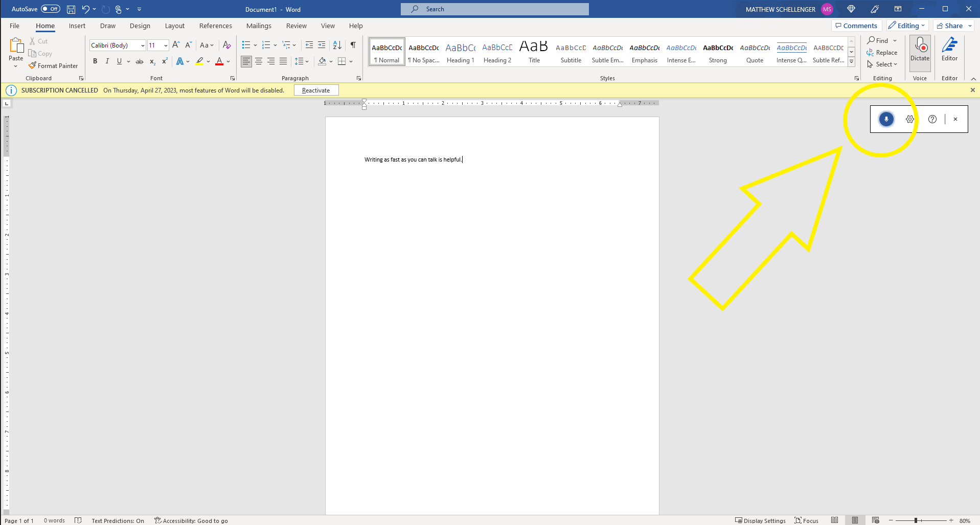Open the Editing mode dropdown

pos(906,26)
